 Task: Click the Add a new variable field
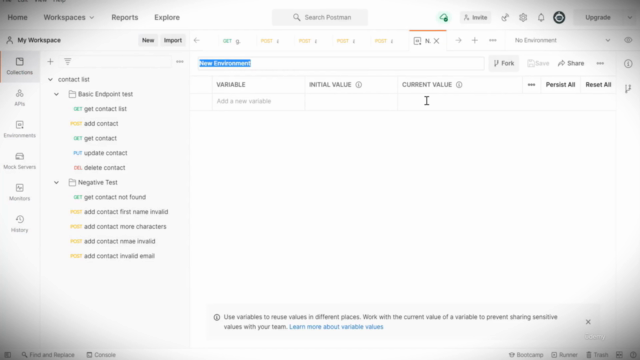[258, 101]
